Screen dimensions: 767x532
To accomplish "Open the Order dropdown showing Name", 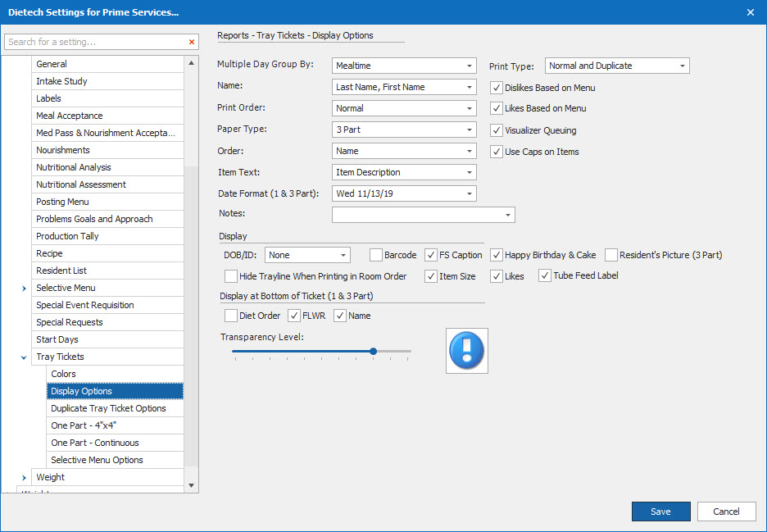I will click(404, 151).
